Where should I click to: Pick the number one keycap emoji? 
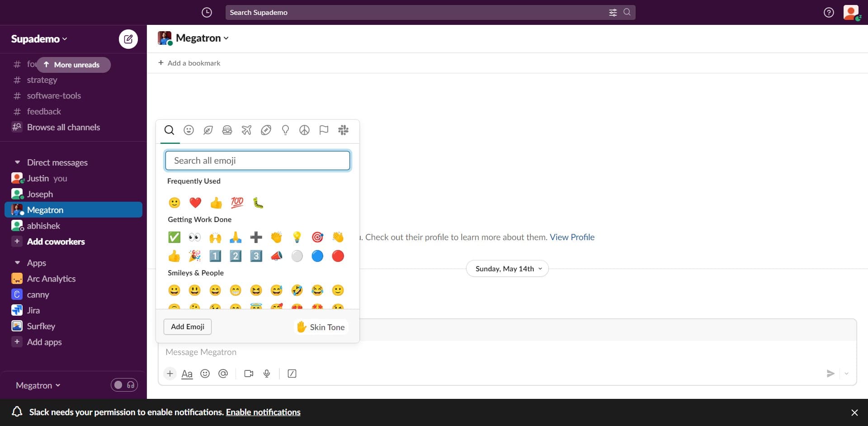pyautogui.click(x=215, y=256)
